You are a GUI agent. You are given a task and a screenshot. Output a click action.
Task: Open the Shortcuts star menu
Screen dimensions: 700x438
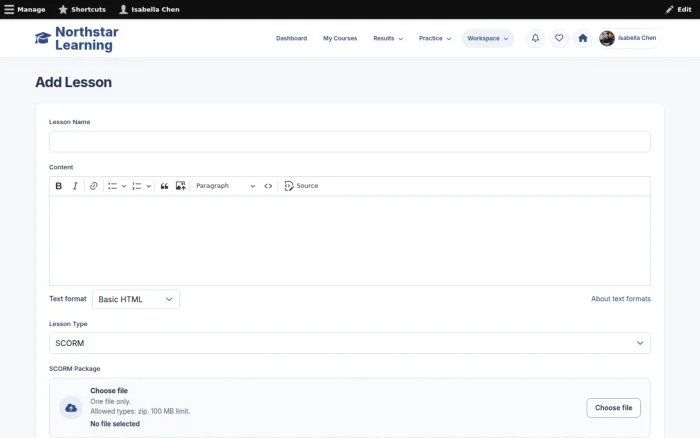(82, 9)
